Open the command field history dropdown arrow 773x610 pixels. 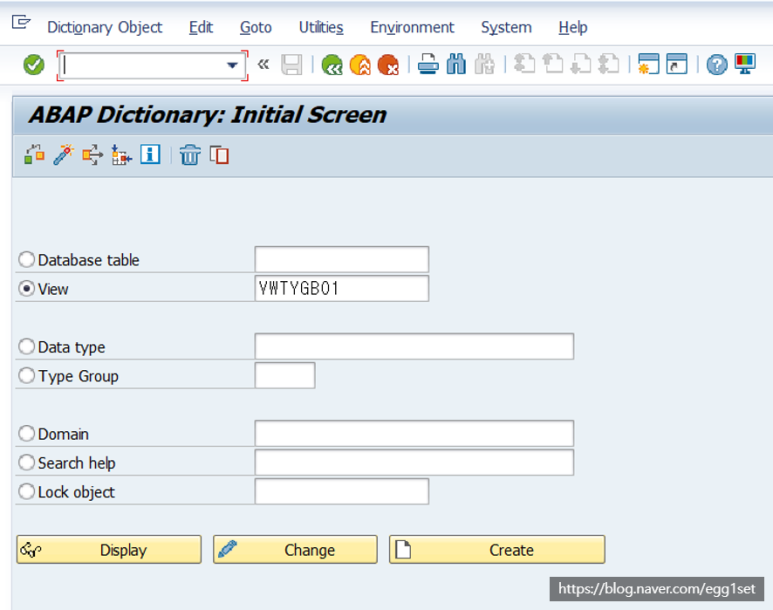coord(232,65)
